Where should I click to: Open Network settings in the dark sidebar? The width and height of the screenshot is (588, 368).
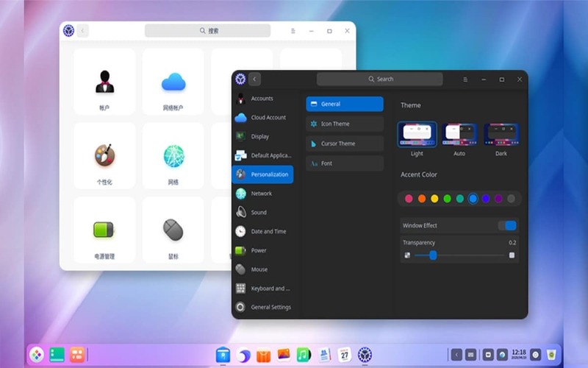tap(262, 194)
